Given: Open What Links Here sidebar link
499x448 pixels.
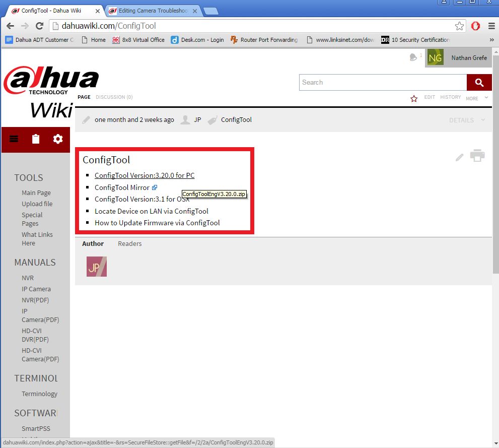Looking at the screenshot, I should (x=37, y=239).
